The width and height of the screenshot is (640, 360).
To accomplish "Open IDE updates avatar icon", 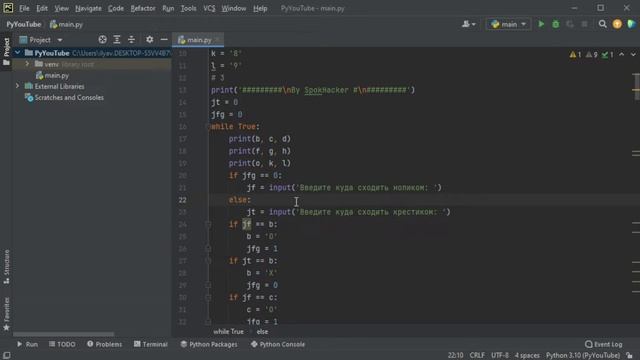I will tap(617, 24).
